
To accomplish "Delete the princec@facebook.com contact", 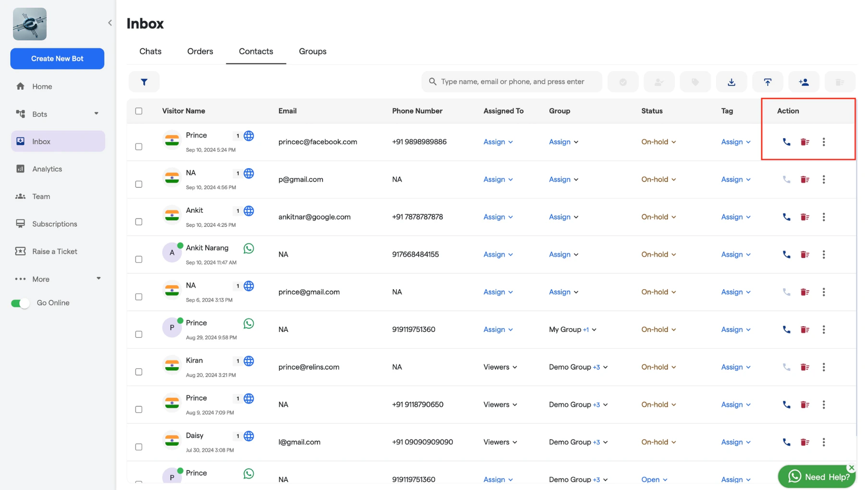I will pyautogui.click(x=805, y=142).
